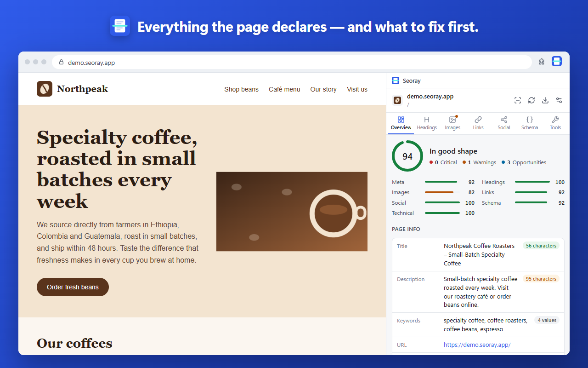Click the Northpeak coffee bean logo
This screenshot has height=368, width=588.
(x=45, y=89)
